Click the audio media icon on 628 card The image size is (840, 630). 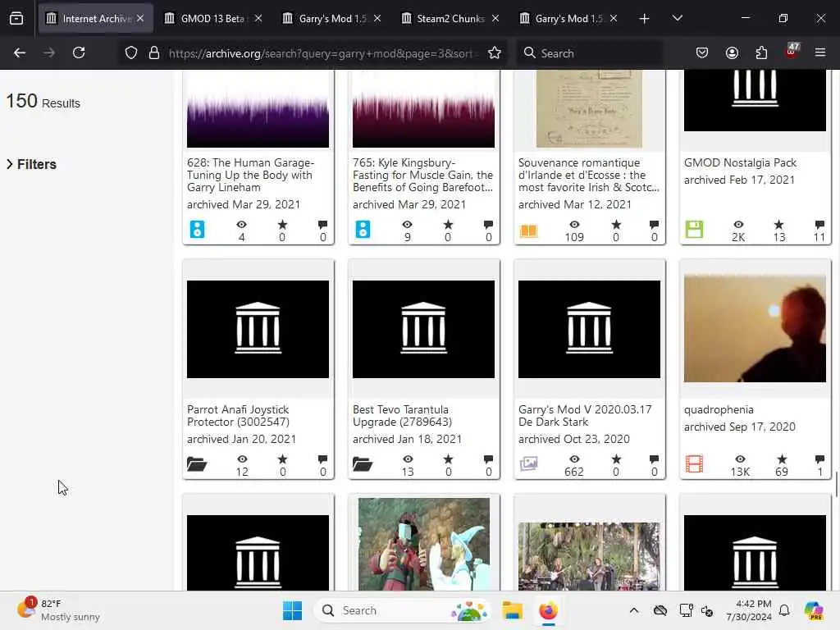click(x=197, y=230)
